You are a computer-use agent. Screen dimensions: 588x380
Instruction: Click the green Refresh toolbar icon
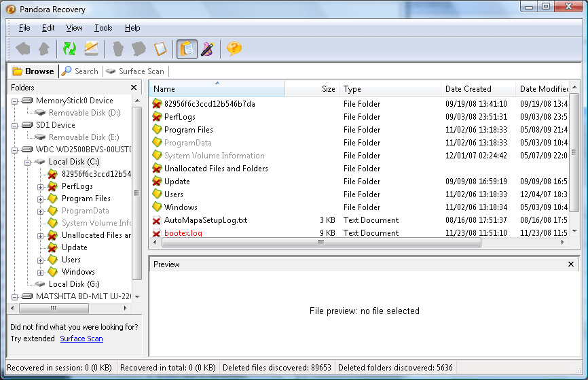[69, 49]
